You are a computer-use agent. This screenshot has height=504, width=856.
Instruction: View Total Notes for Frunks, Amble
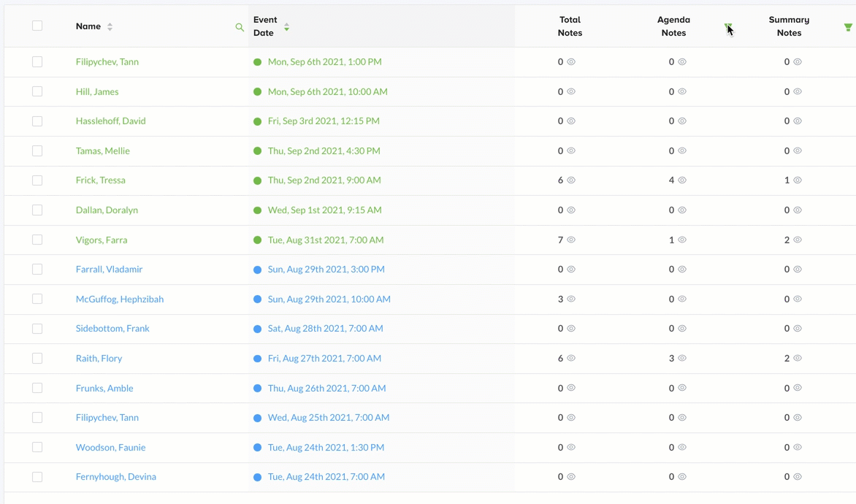point(571,388)
